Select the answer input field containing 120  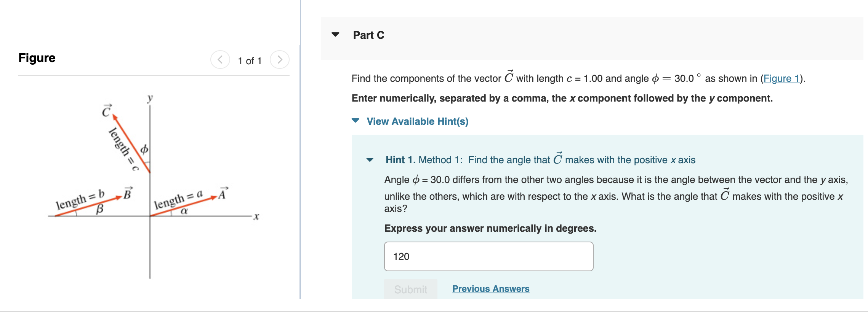pyautogui.click(x=488, y=257)
